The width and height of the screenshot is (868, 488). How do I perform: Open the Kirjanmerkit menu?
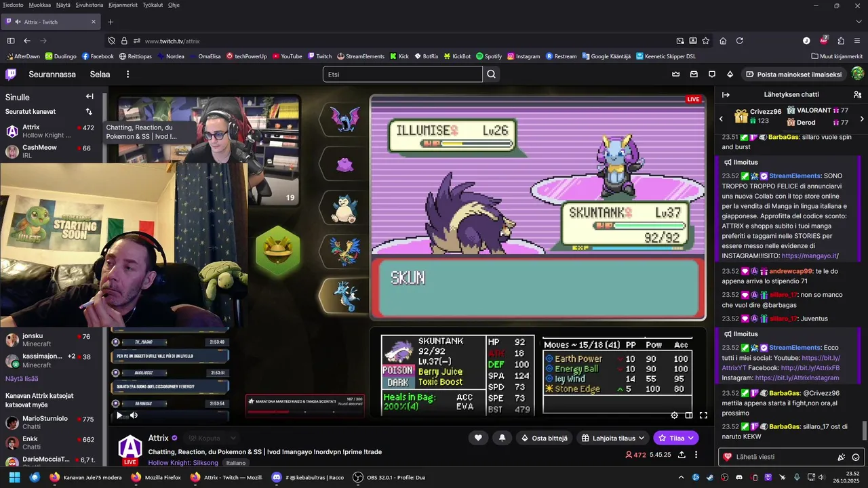coord(123,5)
